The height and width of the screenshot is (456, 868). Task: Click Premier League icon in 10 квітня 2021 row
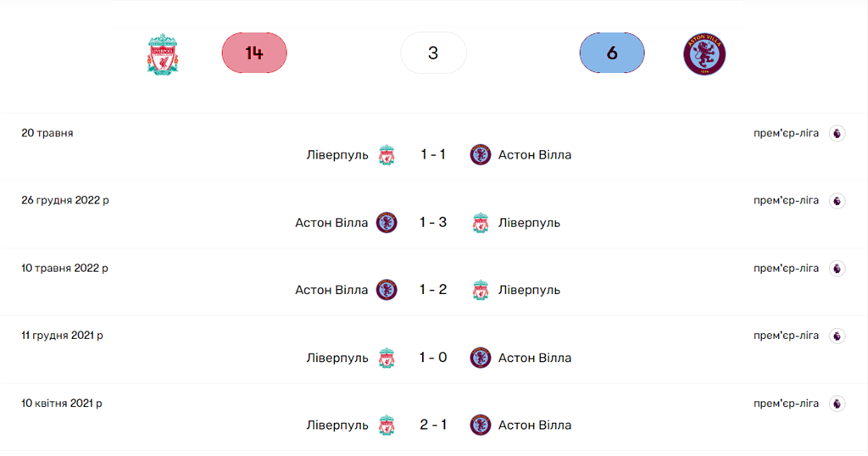[837, 403]
